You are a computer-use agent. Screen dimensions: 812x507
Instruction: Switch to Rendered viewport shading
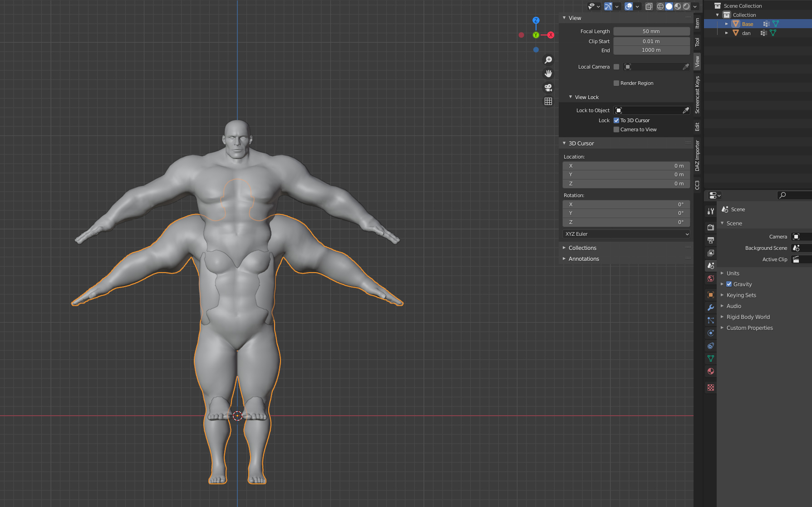[x=686, y=6]
